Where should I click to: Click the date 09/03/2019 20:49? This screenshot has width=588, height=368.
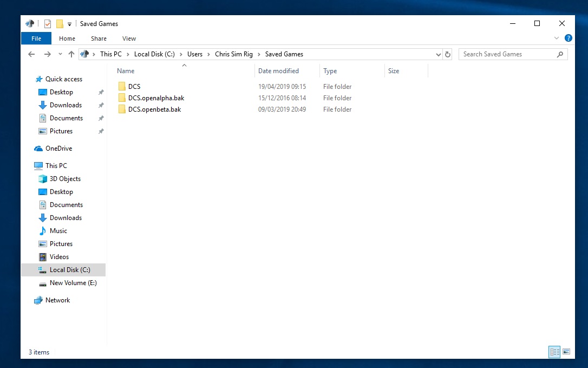coord(282,109)
